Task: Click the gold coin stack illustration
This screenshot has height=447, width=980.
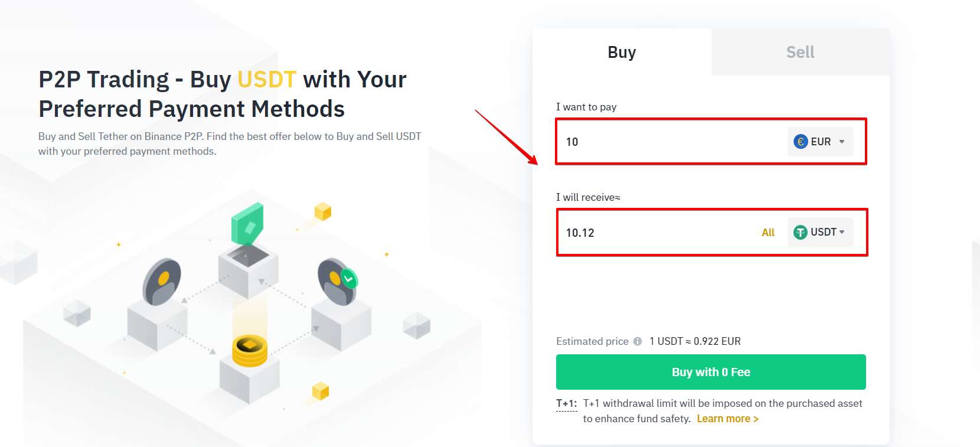Action: [250, 351]
